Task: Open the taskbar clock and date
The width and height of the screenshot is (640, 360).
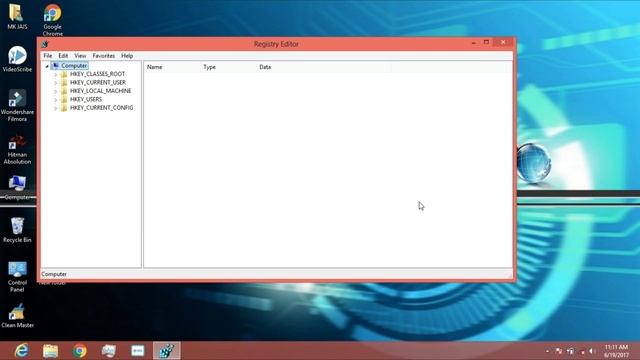Action: point(616,351)
